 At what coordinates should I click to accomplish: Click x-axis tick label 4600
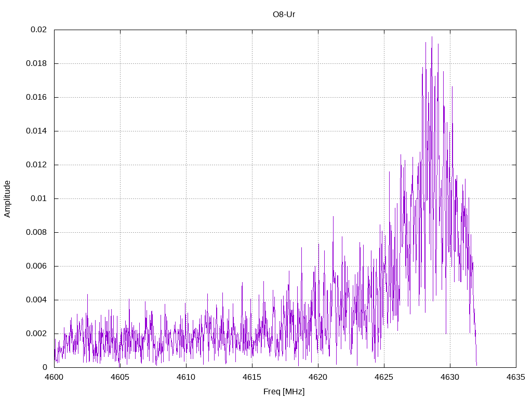coord(54,377)
